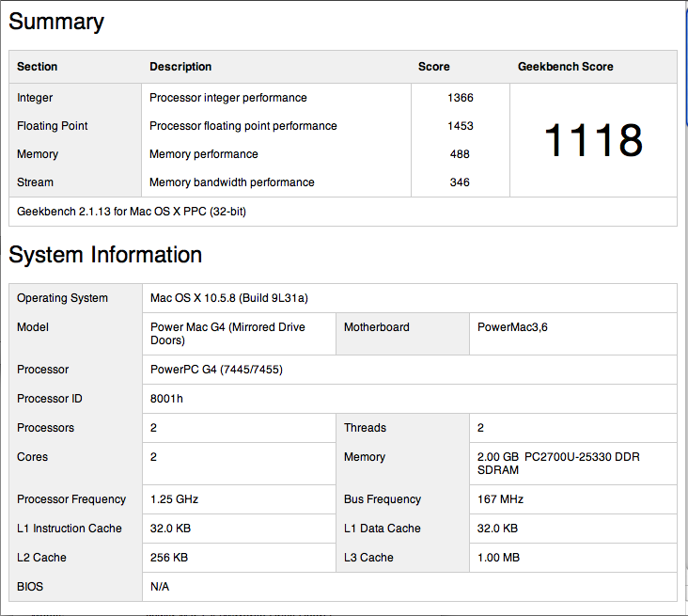688x616 pixels.
Task: Select the Threads count value 2
Action: (480, 428)
